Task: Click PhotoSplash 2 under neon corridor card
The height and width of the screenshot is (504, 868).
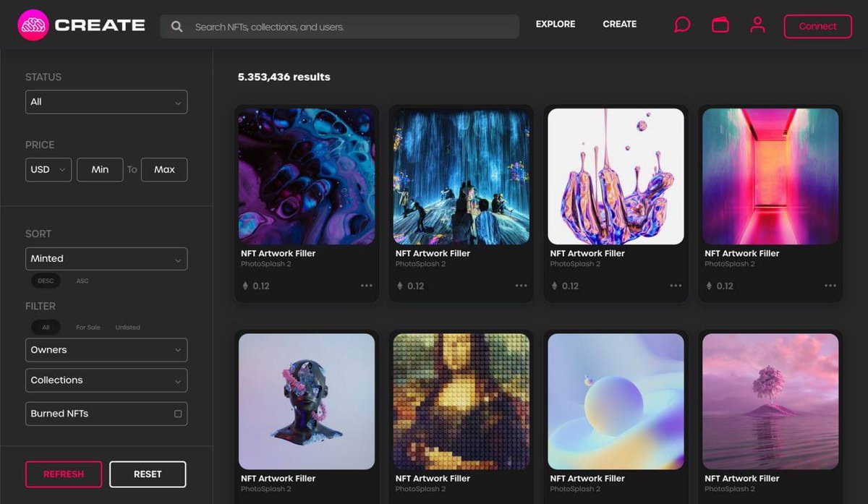Action: (731, 264)
